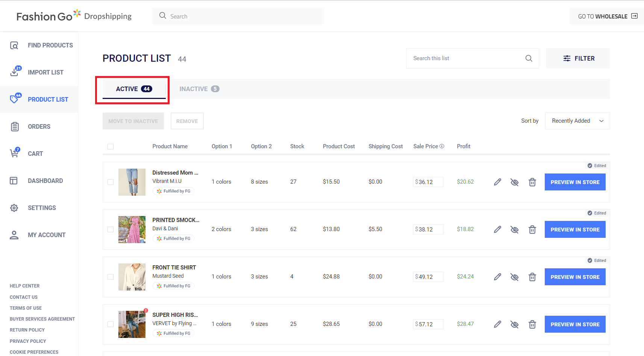Image resolution: width=644 pixels, height=356 pixels.
Task: Tick the checkbox for PRINTED SMOCK product
Action: pos(111,230)
